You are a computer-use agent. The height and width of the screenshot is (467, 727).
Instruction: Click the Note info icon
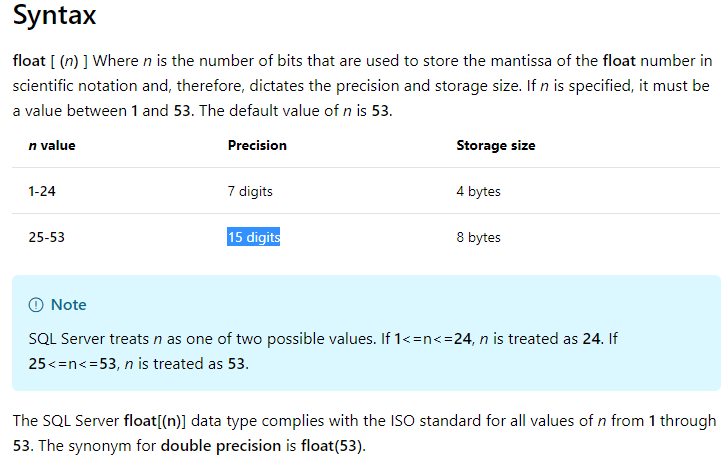[x=36, y=305]
